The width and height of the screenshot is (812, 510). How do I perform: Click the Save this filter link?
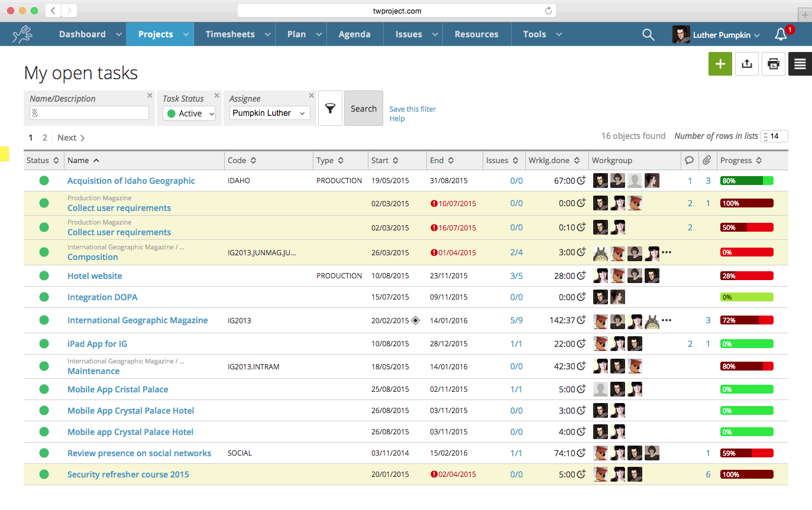(x=413, y=109)
